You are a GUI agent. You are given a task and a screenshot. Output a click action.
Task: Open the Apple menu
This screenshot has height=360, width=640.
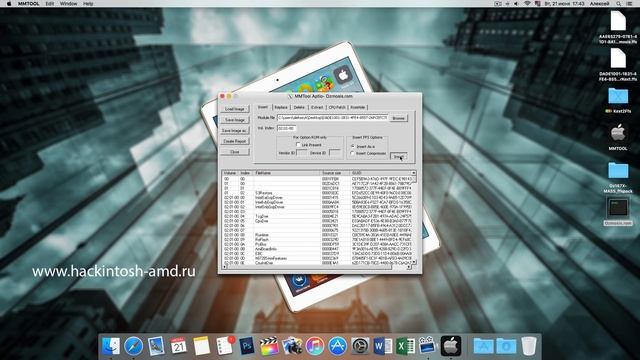click(9, 4)
